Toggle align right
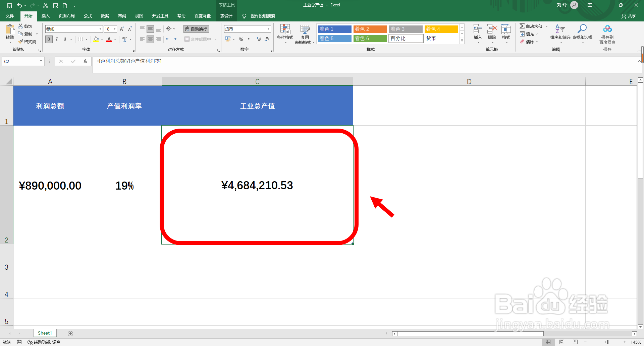Viewport: 644px width, 346px height. click(x=158, y=39)
